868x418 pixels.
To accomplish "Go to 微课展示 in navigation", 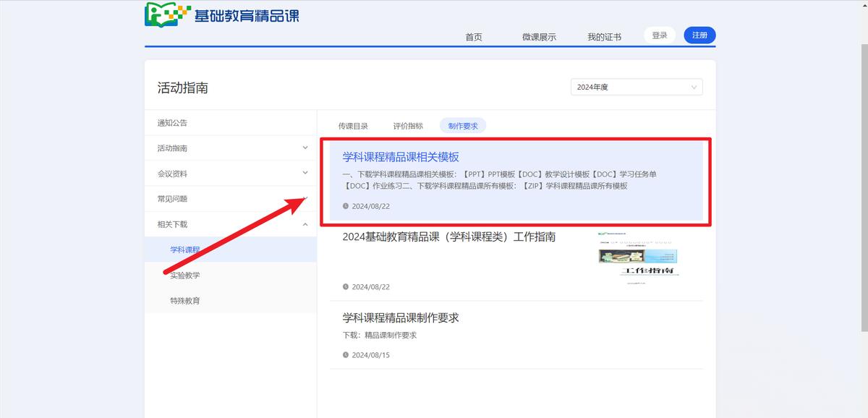I will (539, 37).
